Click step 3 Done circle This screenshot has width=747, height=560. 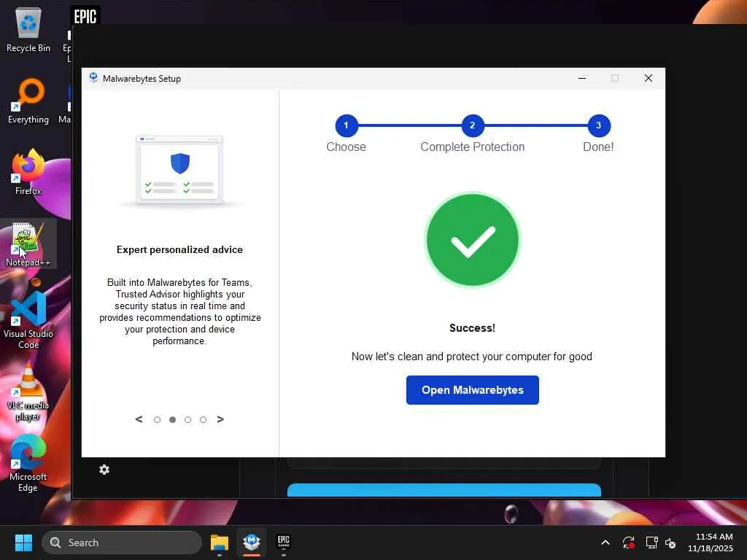pos(598,125)
